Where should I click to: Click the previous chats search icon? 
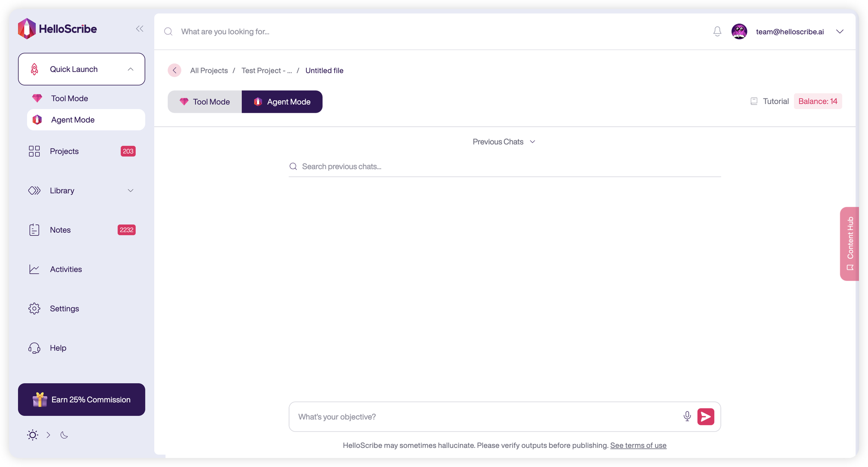coord(293,167)
